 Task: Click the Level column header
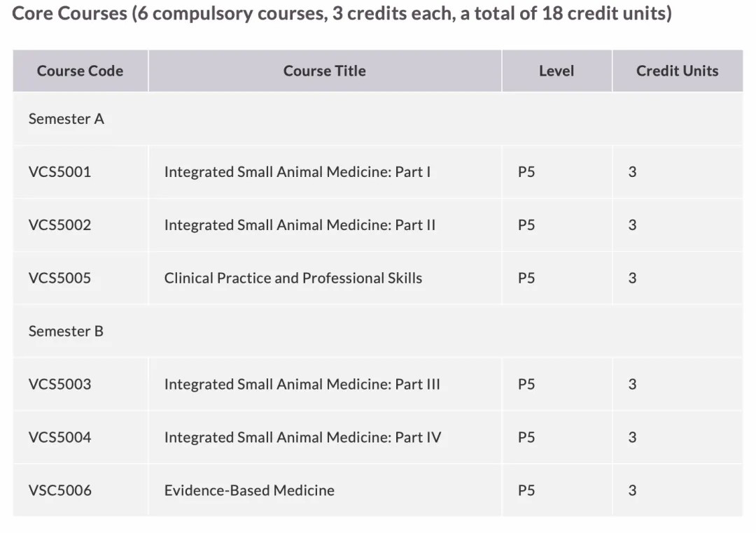pos(556,71)
